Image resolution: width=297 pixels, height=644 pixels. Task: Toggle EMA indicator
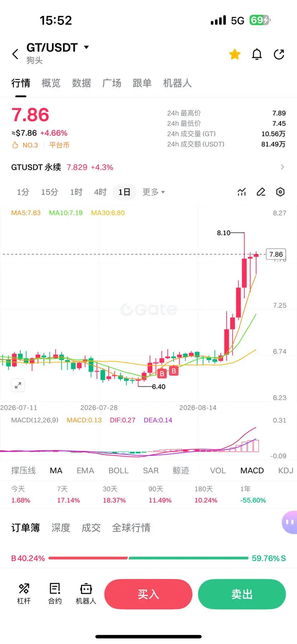click(85, 470)
